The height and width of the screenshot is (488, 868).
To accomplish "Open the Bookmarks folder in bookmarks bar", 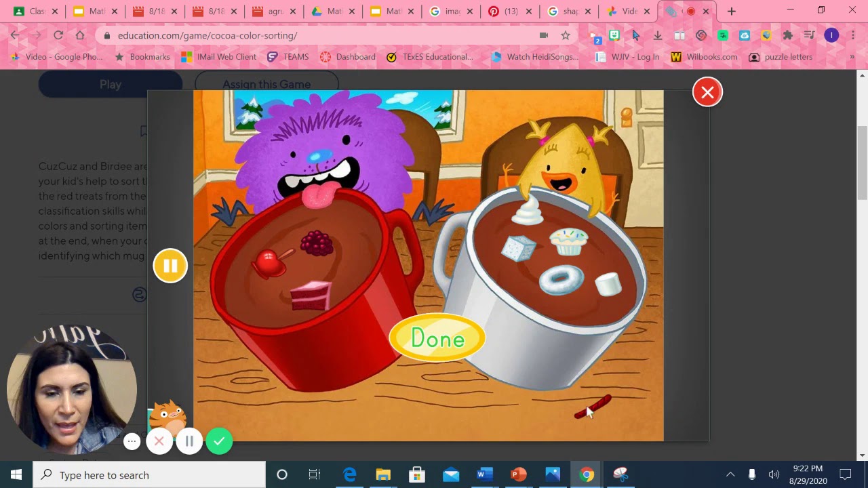I will click(x=142, y=57).
